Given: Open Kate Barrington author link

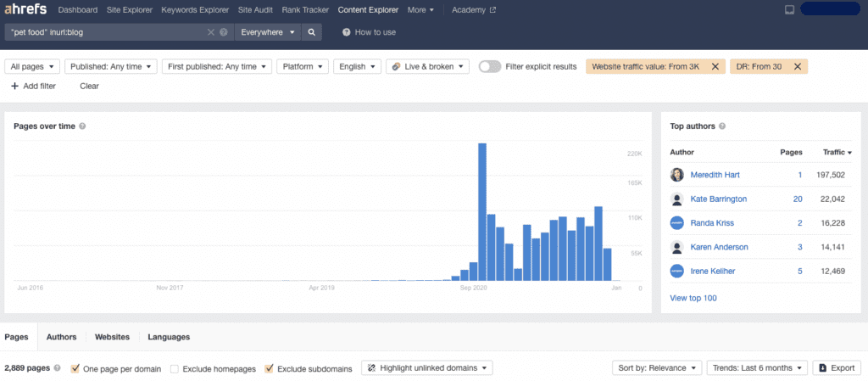Looking at the screenshot, I should [719, 199].
